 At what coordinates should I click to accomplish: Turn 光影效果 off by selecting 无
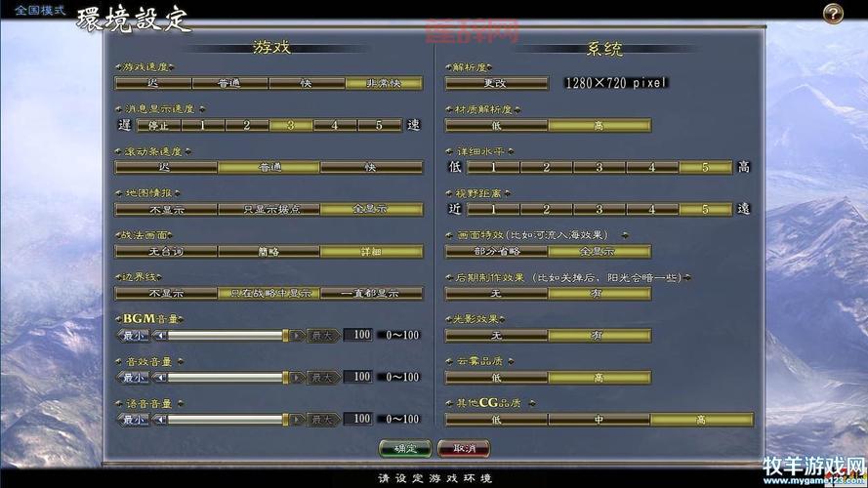496,336
